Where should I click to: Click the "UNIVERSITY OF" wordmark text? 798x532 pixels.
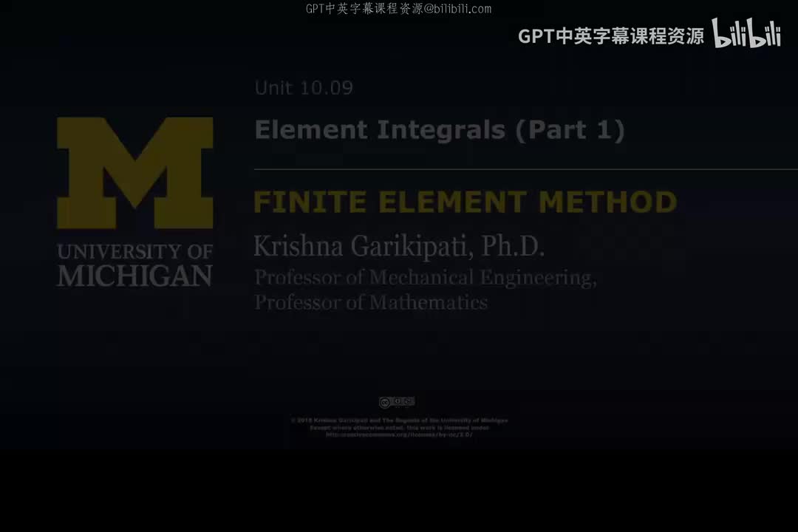click(x=135, y=251)
